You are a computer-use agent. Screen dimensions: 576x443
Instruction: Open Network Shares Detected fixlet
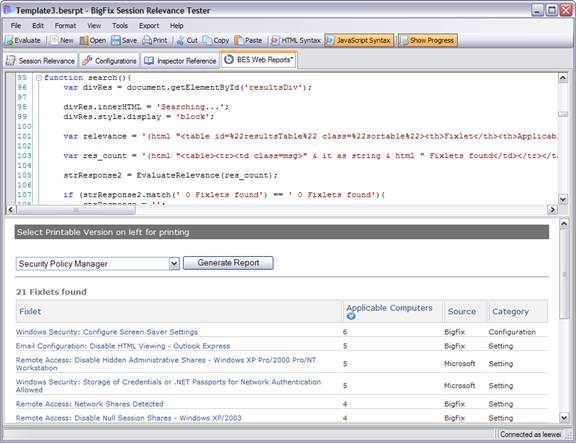(x=89, y=404)
